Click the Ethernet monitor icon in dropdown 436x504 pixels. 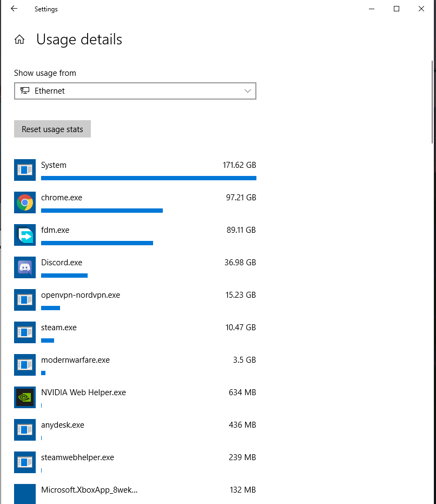(x=25, y=90)
